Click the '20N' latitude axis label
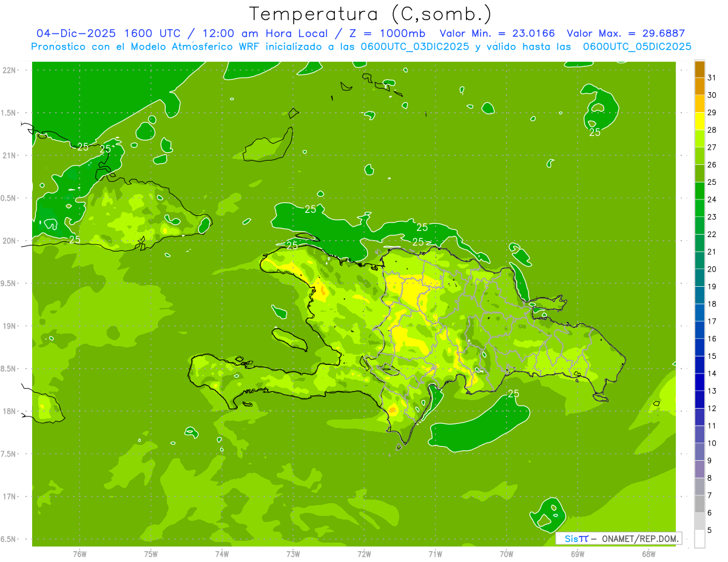The width and height of the screenshot is (728, 562). pyautogui.click(x=9, y=241)
